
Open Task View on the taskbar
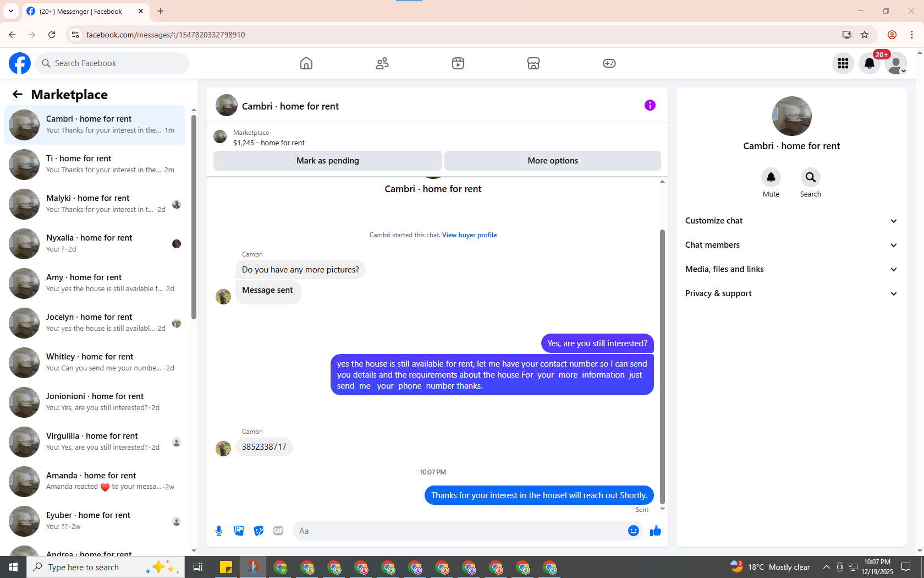pyautogui.click(x=198, y=567)
